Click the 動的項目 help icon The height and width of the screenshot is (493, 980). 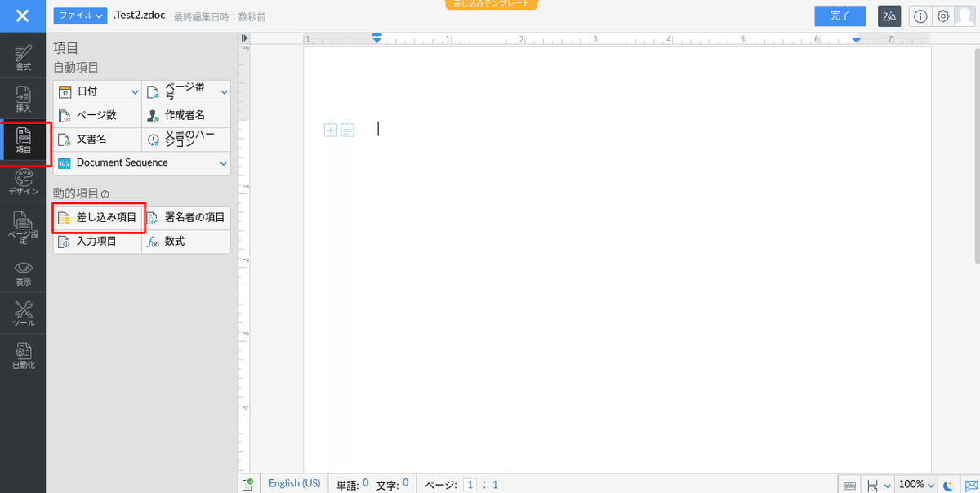coord(105,194)
